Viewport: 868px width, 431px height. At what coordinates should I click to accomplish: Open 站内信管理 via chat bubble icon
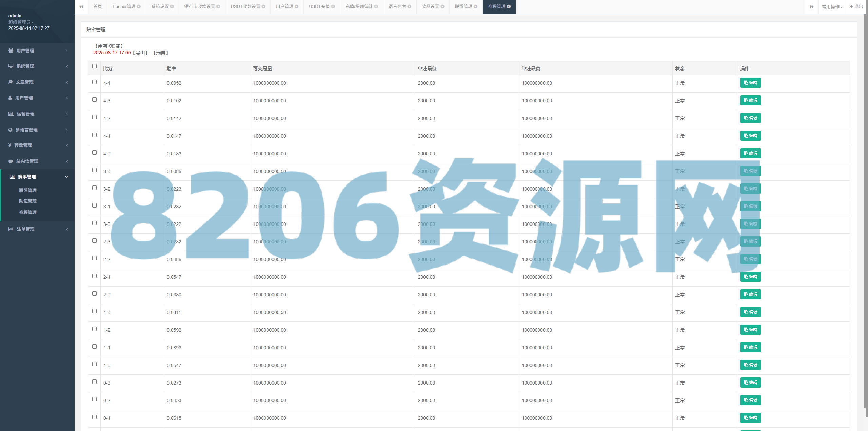[x=10, y=161]
